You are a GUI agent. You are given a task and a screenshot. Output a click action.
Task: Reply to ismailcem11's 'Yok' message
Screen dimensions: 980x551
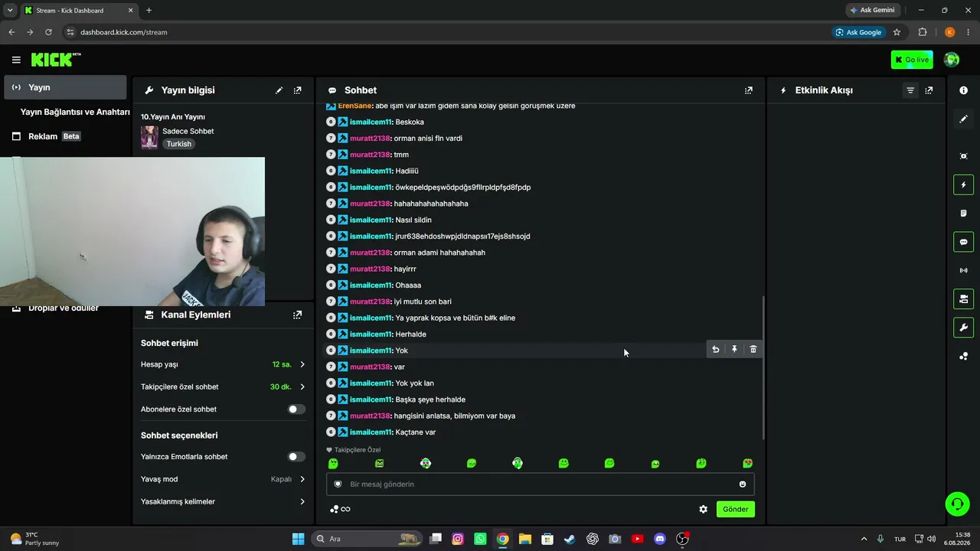(x=715, y=350)
